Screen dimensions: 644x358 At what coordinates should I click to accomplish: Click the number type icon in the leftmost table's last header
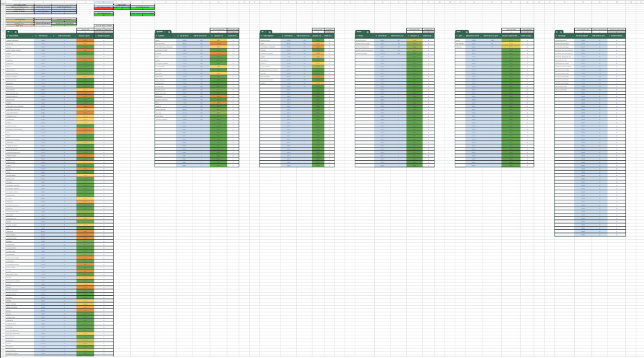tap(96, 36)
